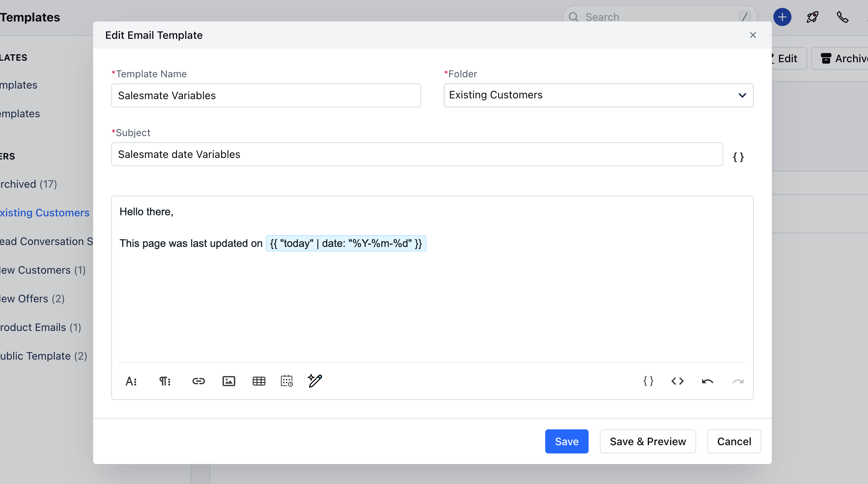
Task: Open the Product Emails (1) folder
Action: (41, 327)
